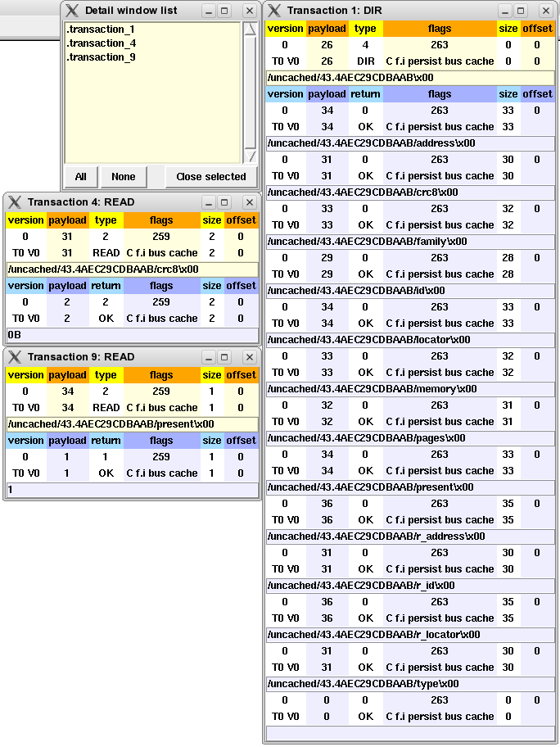This screenshot has width=560, height=747.
Task: Minimize the Detail window list window
Action: point(208,11)
